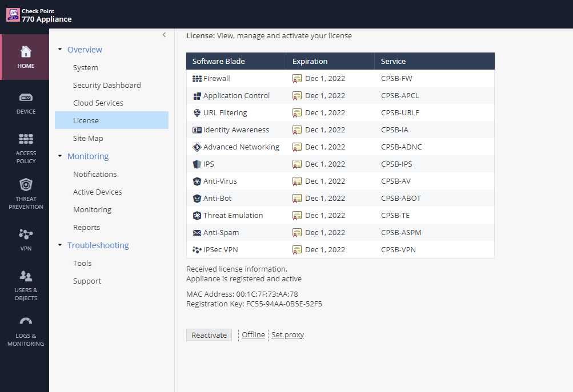Viewport: 573px width, 392px height.
Task: Click the Advanced Networking blade icon
Action: coord(197,147)
